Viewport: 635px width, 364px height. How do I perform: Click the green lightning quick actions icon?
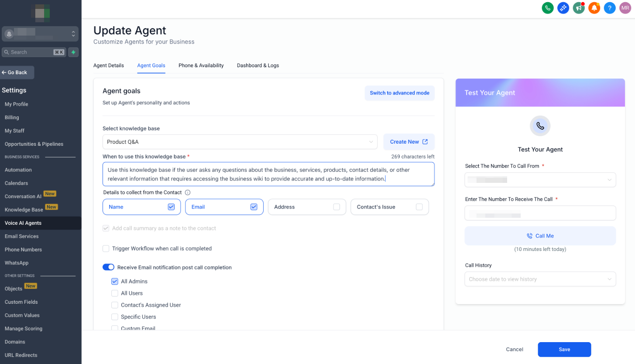[x=73, y=52]
